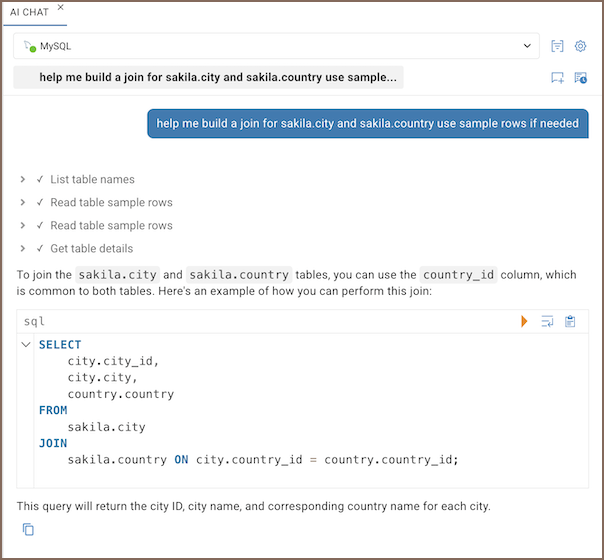Start a new chat conversation
The image size is (604, 560).
pyautogui.click(x=557, y=77)
